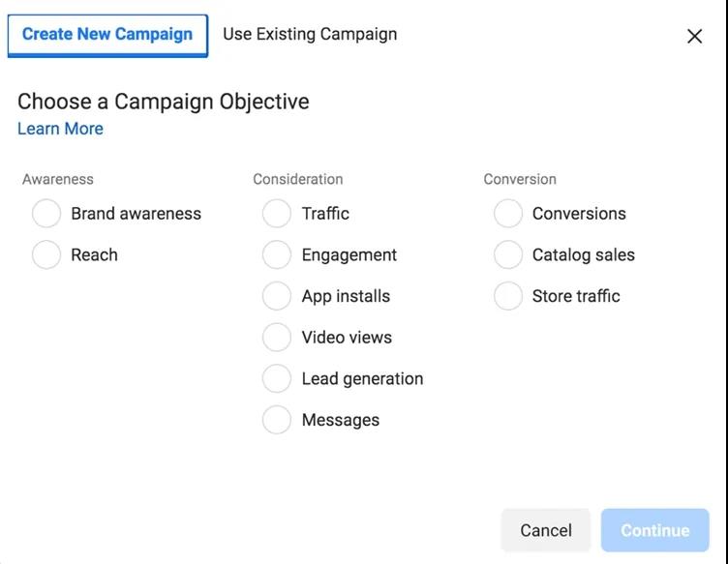Select the Conversions radio button
The image size is (728, 564).
pyautogui.click(x=508, y=214)
